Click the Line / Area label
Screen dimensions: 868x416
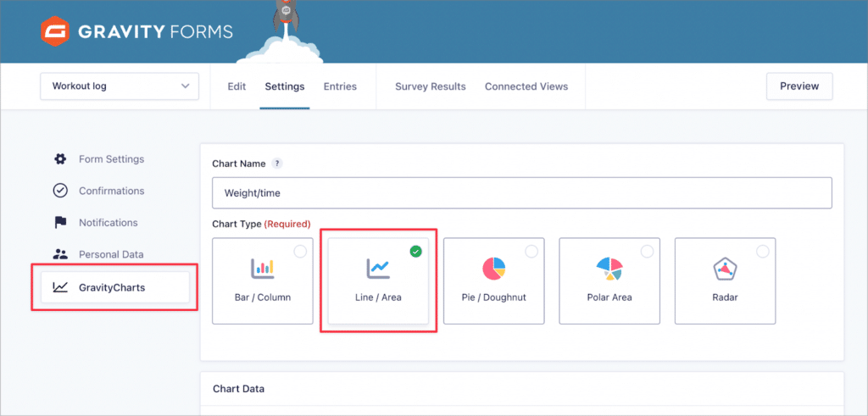coord(378,297)
